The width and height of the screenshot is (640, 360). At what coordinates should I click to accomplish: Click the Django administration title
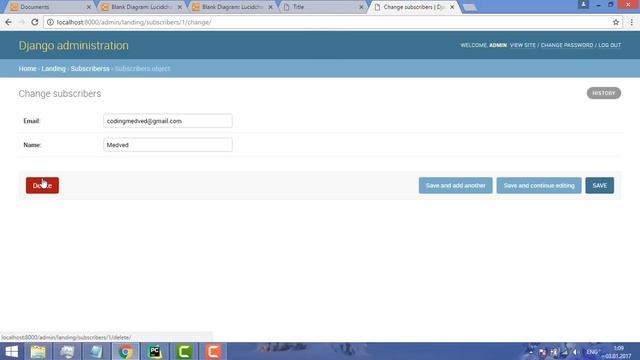73,45
